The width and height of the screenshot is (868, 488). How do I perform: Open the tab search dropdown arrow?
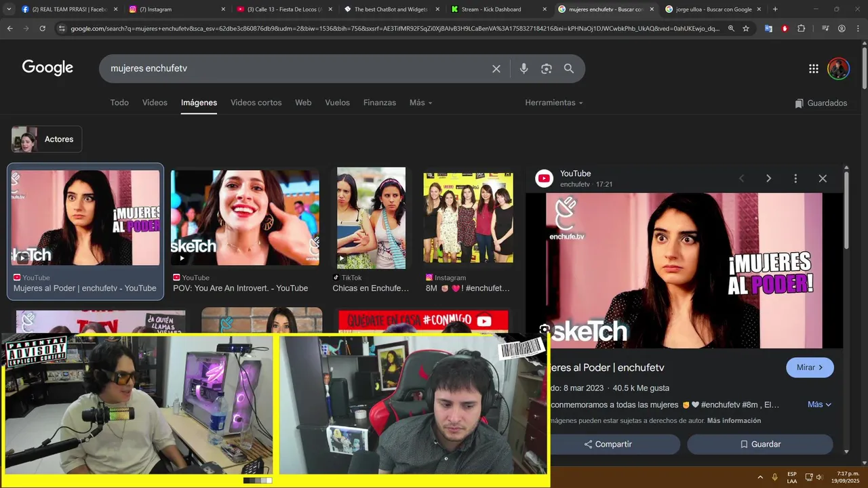(9, 9)
